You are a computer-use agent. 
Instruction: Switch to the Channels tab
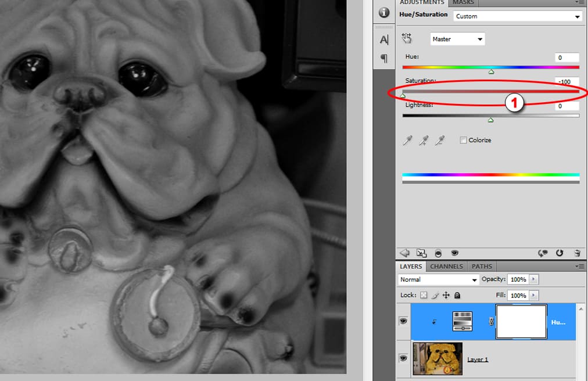pyautogui.click(x=447, y=267)
